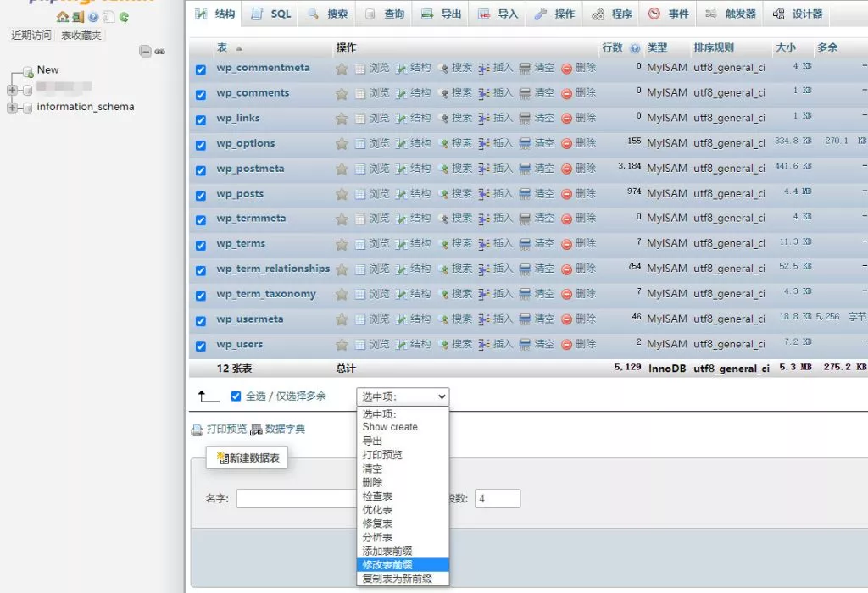Favorite wp_options with its star icon
The height and width of the screenshot is (593, 868).
342,144
